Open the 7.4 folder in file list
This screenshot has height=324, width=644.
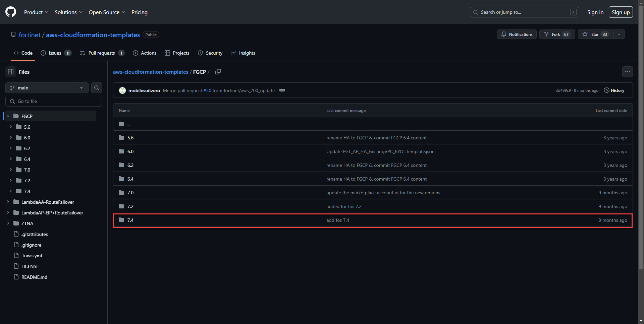click(x=130, y=220)
